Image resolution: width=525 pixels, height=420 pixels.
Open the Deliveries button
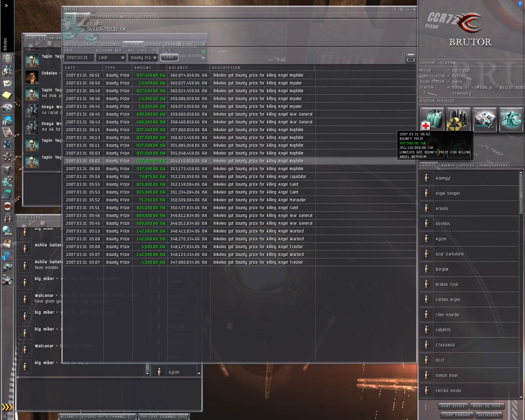pos(488,415)
